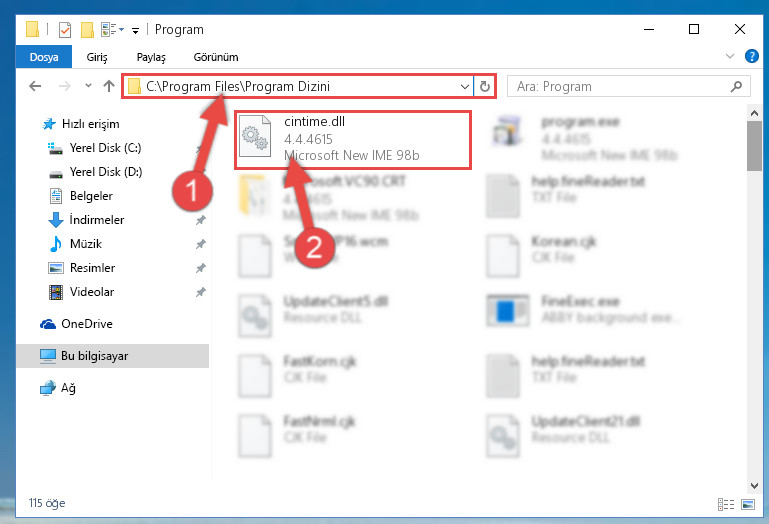The image size is (769, 524).
Task: Click the vertical scrollbar thumb
Action: [754, 146]
